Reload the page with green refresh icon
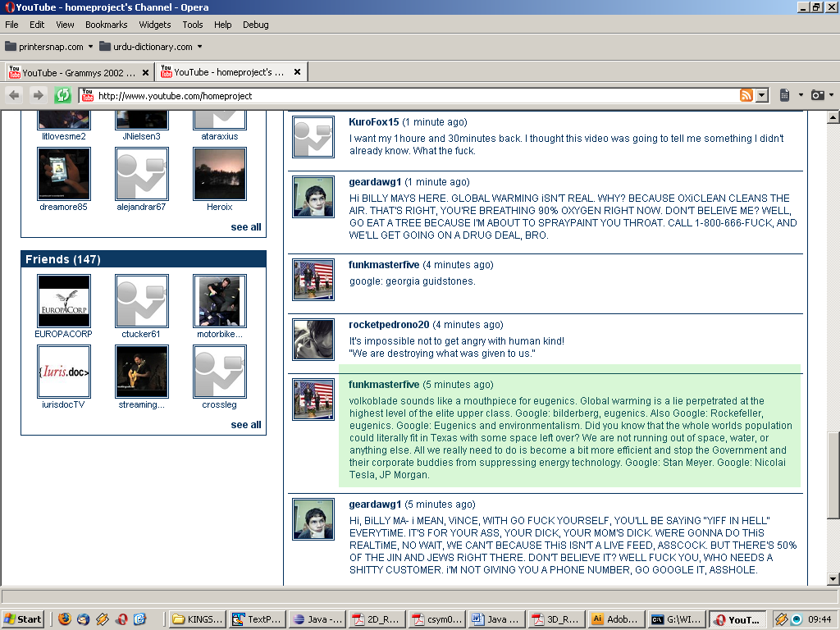 [x=62, y=95]
